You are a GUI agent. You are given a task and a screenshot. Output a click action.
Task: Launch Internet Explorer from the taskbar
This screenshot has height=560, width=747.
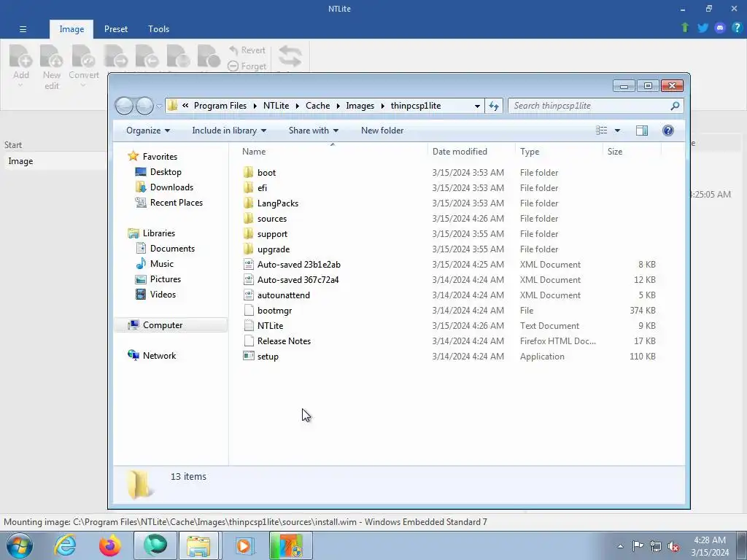point(65,545)
